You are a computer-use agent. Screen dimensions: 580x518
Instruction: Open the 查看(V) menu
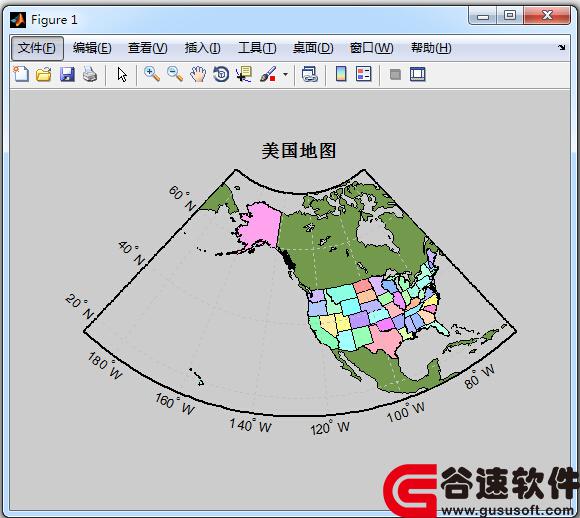(x=148, y=48)
